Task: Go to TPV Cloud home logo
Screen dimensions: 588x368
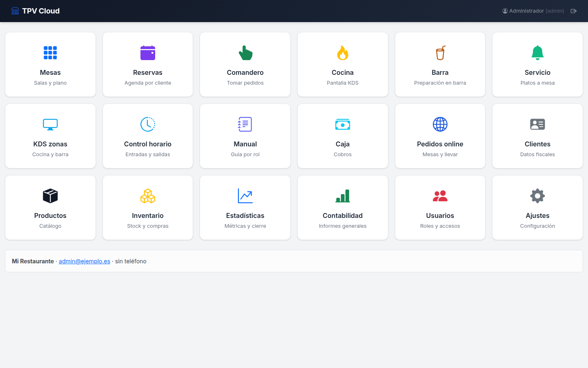Action: (x=36, y=11)
